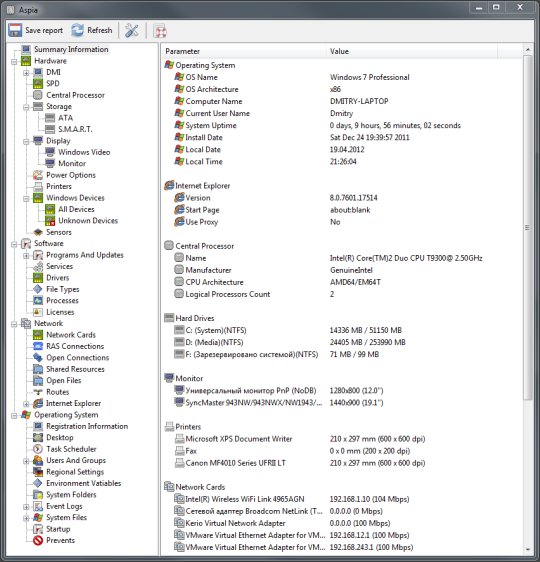The width and height of the screenshot is (540, 562).
Task: Select the OS Name row
Action: [x=341, y=77]
